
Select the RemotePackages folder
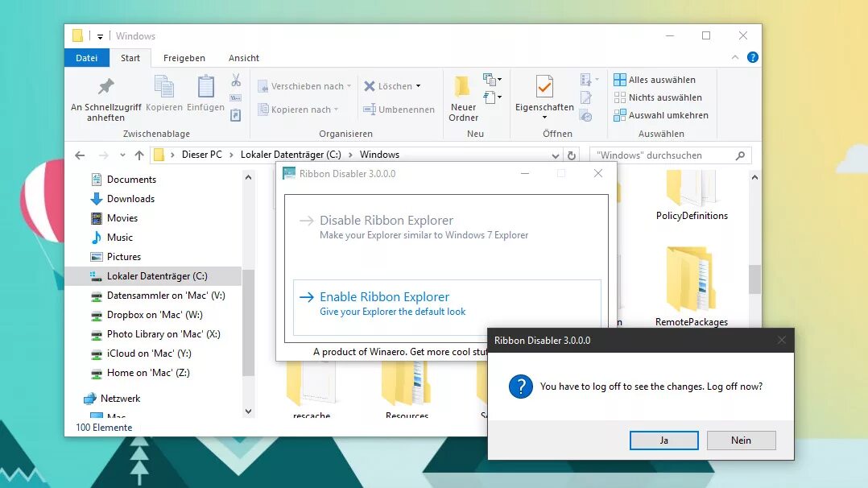[x=692, y=287]
